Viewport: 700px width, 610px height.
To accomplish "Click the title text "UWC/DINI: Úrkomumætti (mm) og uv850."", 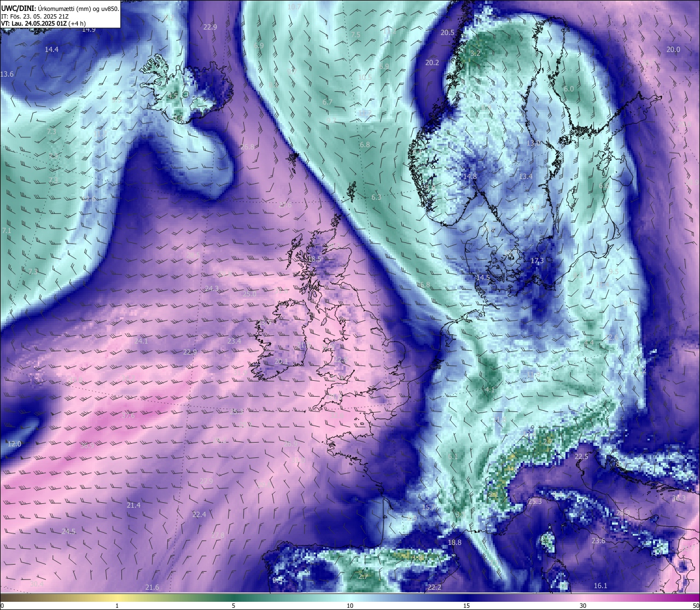I will 60,8.
